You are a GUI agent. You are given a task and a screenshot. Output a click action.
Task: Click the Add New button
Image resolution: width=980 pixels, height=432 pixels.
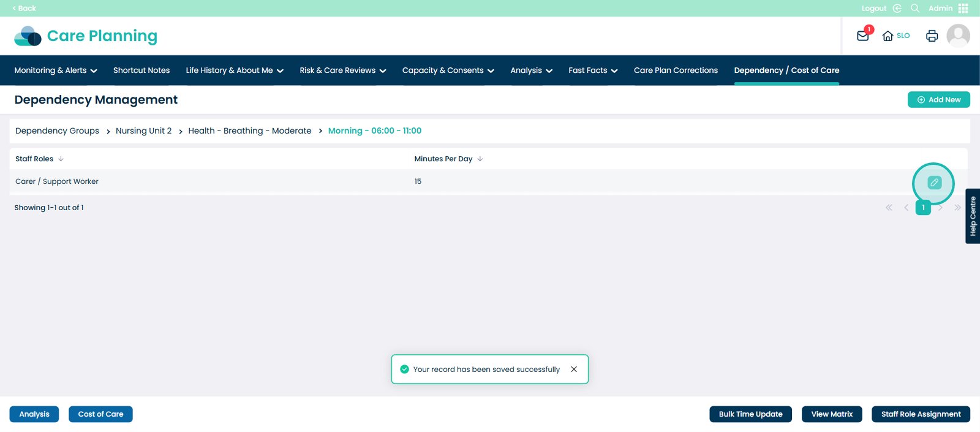pyautogui.click(x=938, y=100)
